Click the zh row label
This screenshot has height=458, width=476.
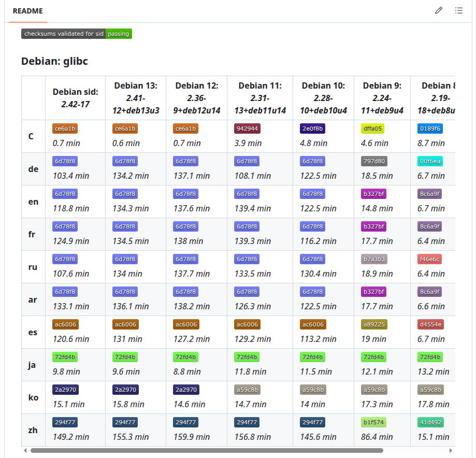tap(33, 431)
